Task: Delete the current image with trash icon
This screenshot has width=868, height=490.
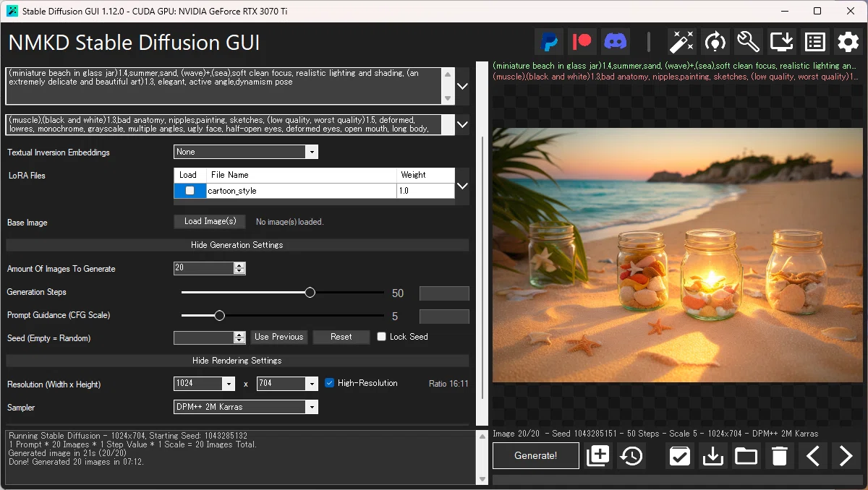Action: pyautogui.click(x=779, y=456)
